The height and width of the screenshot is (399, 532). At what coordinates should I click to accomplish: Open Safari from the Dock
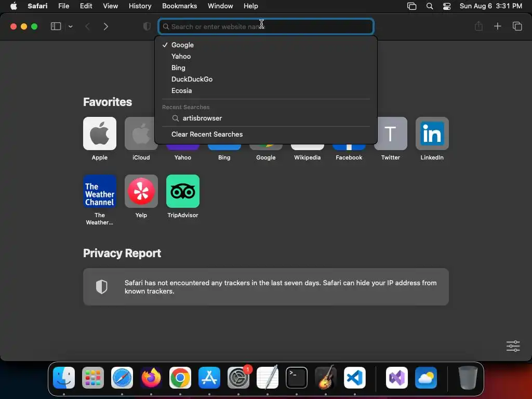(x=122, y=378)
